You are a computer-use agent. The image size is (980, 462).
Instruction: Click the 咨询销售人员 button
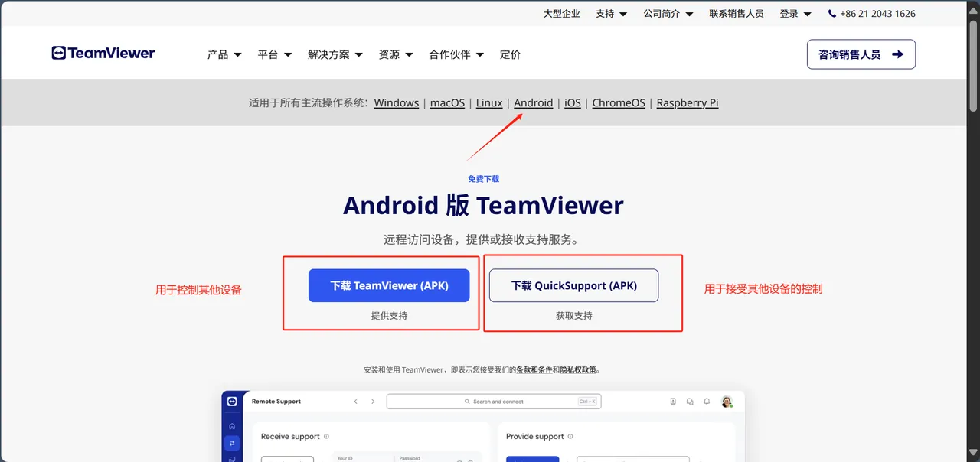(861, 54)
